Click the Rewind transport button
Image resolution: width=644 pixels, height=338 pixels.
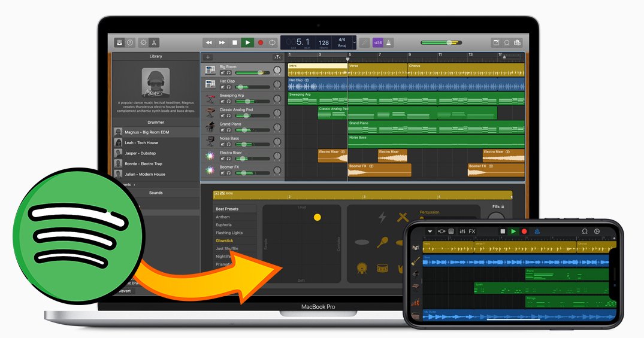(x=209, y=42)
